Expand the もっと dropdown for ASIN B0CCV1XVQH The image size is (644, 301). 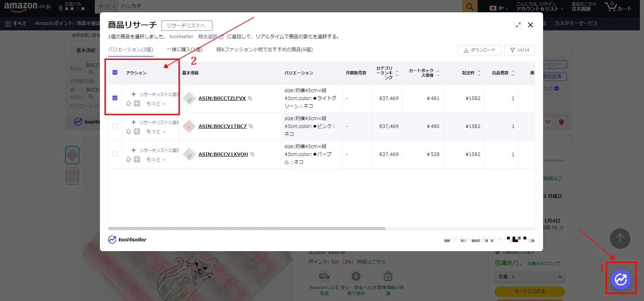point(156,159)
